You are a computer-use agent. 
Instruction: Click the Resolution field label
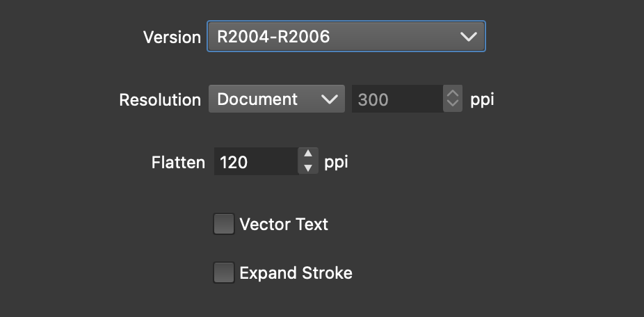coord(160,99)
